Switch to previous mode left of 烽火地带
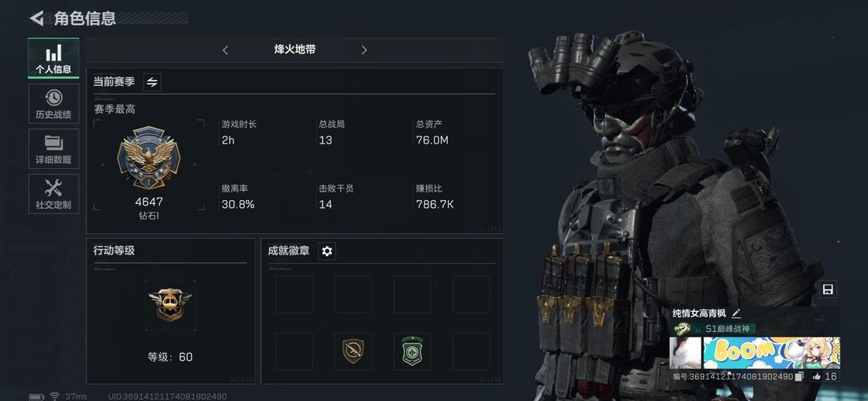The width and height of the screenshot is (868, 401). pyautogui.click(x=226, y=50)
